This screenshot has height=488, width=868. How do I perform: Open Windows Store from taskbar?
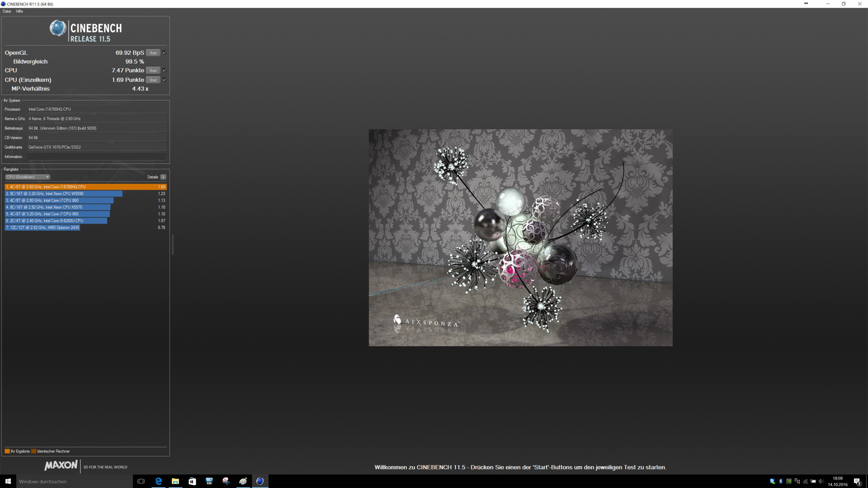click(x=192, y=481)
